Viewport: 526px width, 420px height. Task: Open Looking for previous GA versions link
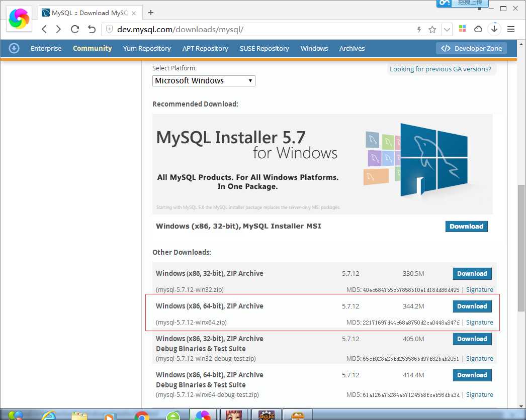[x=440, y=69]
